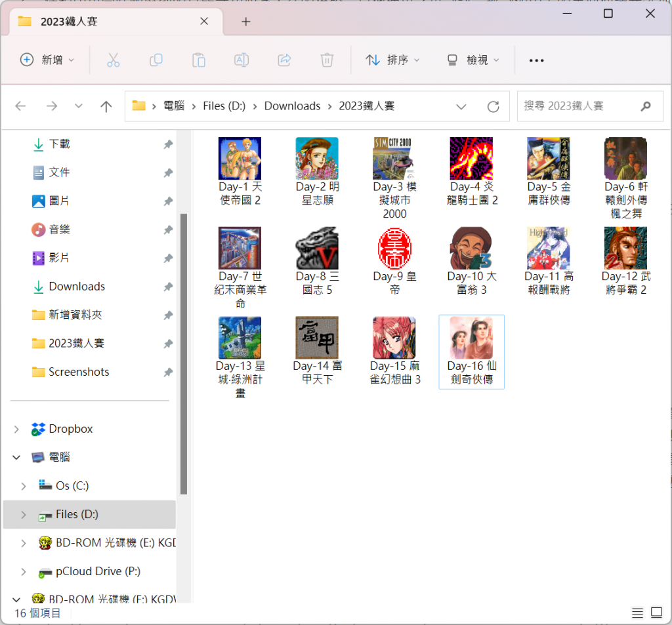This screenshot has width=672, height=625.
Task: Open the 排序 (Sort) dropdown
Action: [392, 60]
